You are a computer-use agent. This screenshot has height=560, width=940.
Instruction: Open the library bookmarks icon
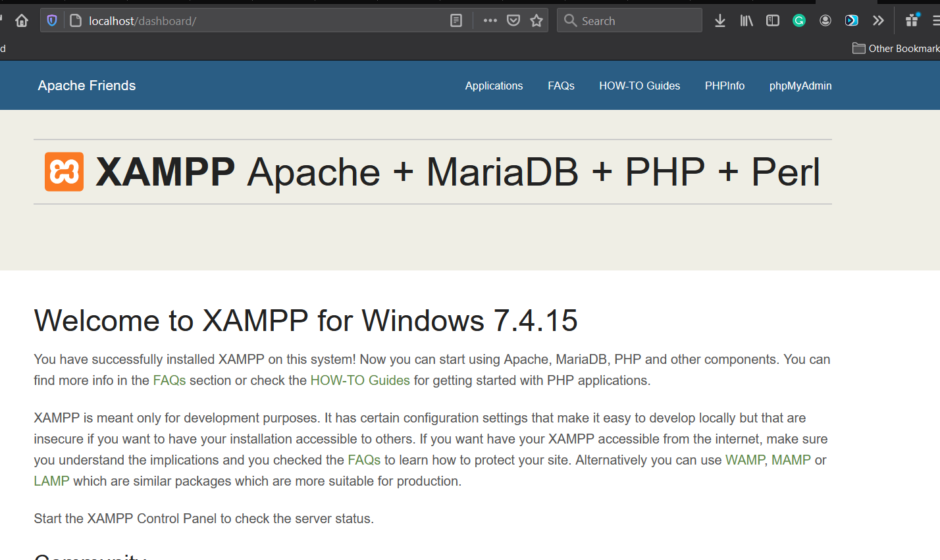tap(746, 20)
